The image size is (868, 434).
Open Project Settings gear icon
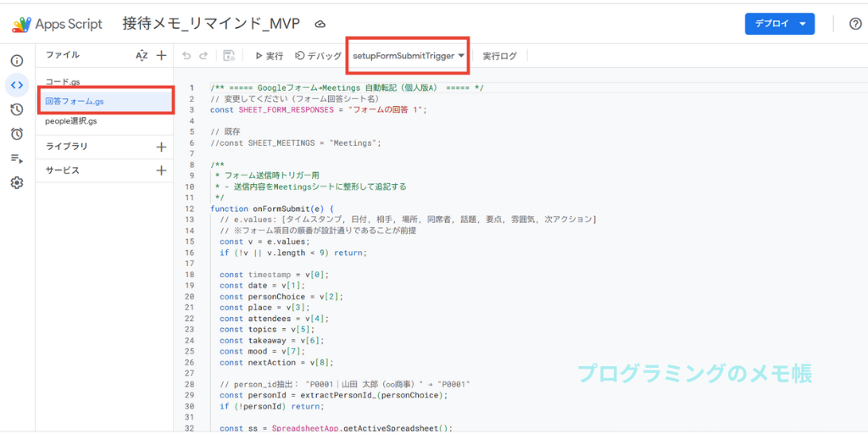(x=16, y=182)
